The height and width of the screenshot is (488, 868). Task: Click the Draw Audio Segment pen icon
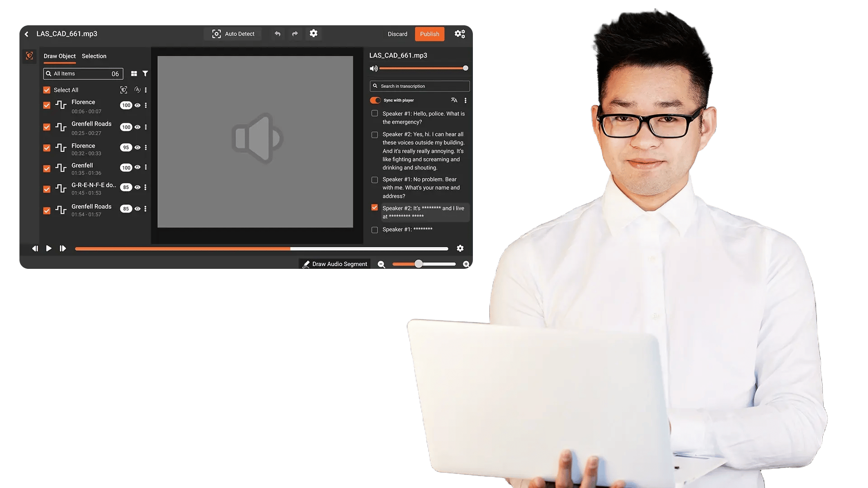(x=306, y=264)
